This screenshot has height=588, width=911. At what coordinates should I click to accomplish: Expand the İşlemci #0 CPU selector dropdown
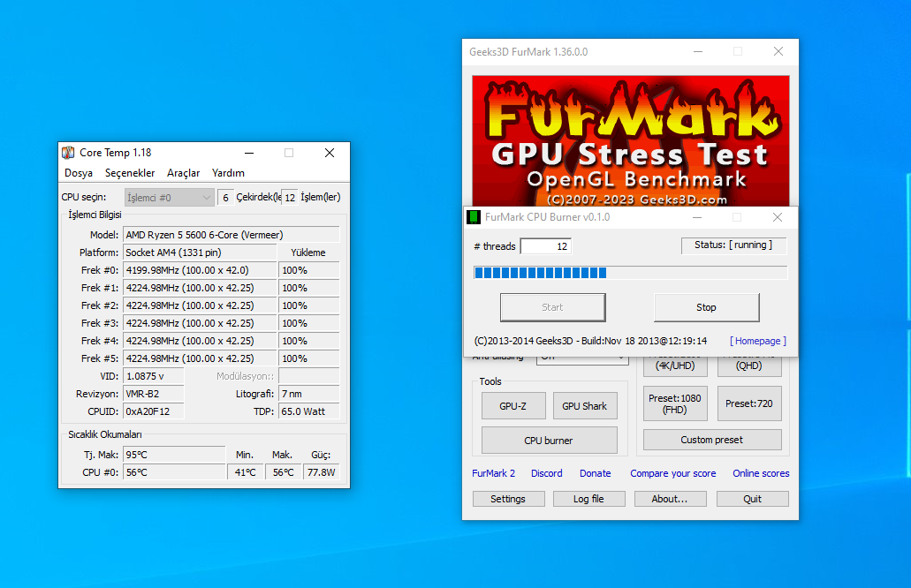click(x=169, y=198)
